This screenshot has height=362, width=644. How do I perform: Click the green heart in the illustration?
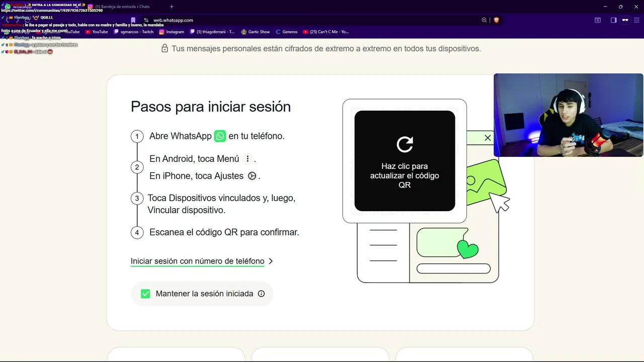point(467,249)
